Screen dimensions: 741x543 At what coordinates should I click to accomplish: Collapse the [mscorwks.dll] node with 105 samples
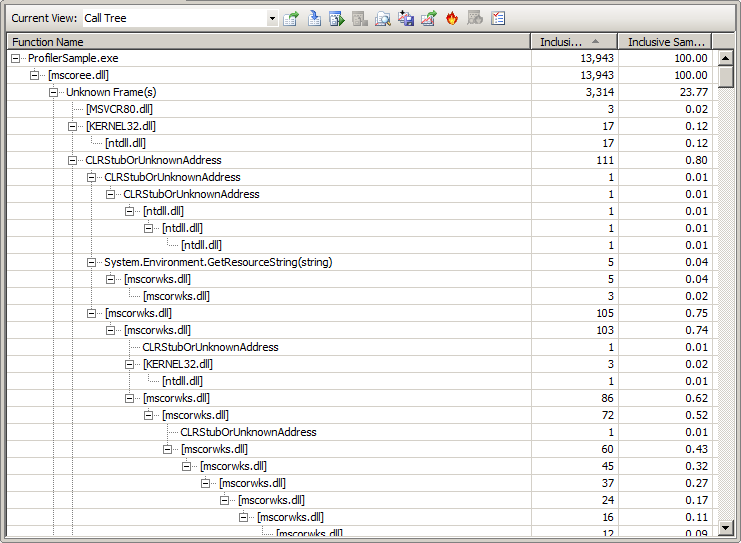click(91, 313)
